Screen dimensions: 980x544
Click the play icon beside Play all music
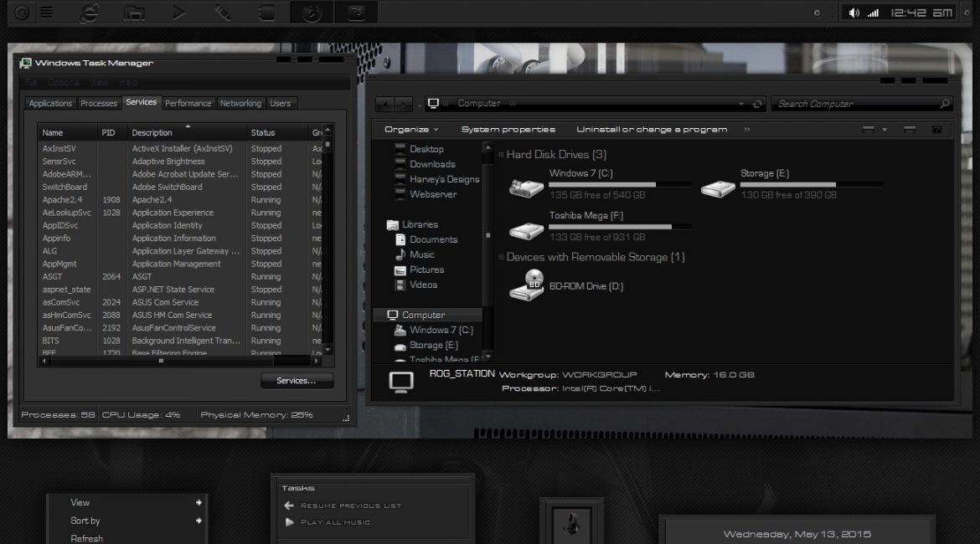pyautogui.click(x=289, y=522)
